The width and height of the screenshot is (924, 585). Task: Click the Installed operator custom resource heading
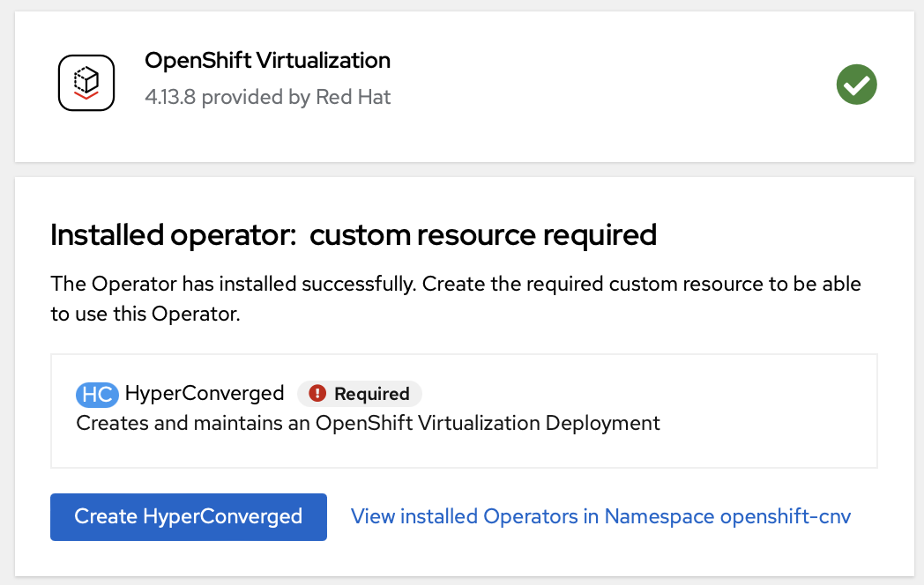click(354, 235)
